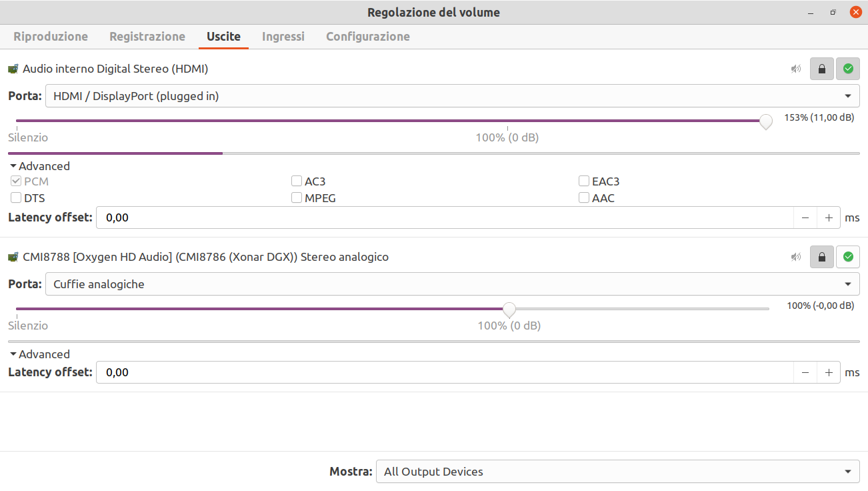868x491 pixels.
Task: Click "Audio interno Digital Stereo (HDMI)" label
Action: click(115, 69)
